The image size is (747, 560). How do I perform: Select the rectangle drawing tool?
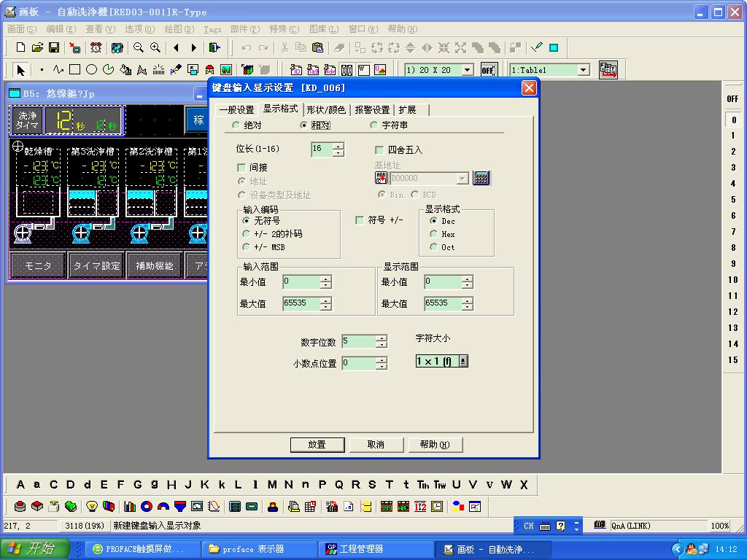(74, 70)
